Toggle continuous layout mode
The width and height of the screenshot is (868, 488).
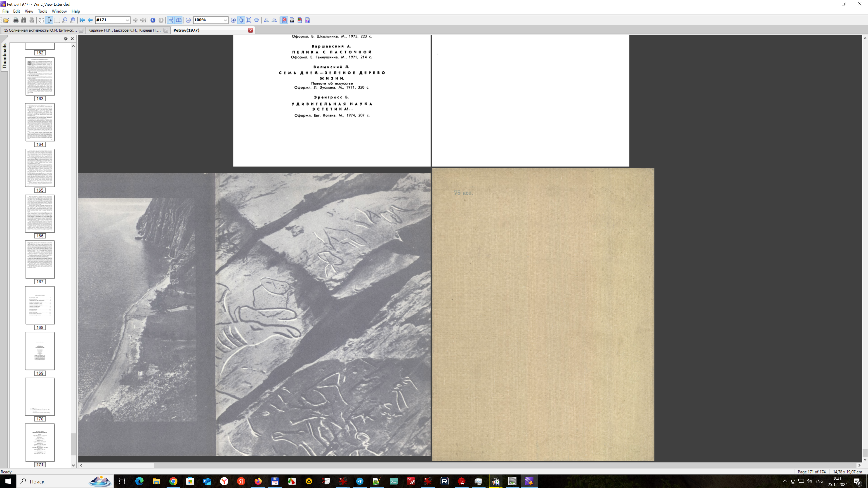pos(171,20)
